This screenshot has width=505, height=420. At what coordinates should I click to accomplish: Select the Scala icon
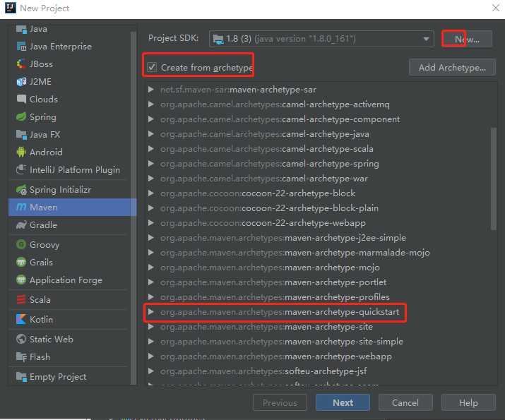point(22,299)
